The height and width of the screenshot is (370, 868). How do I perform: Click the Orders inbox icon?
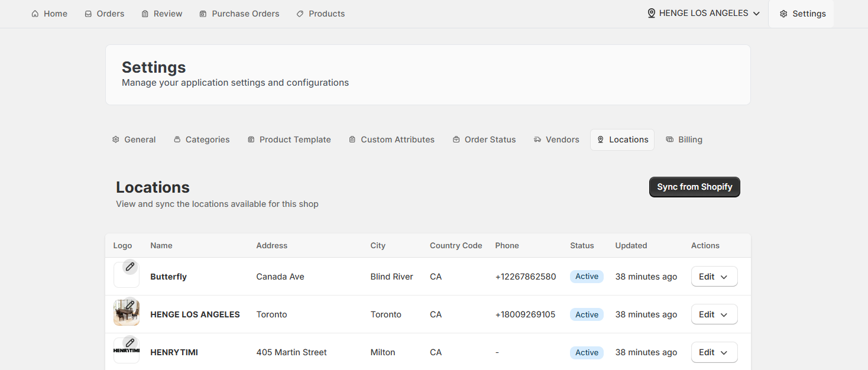click(x=88, y=14)
